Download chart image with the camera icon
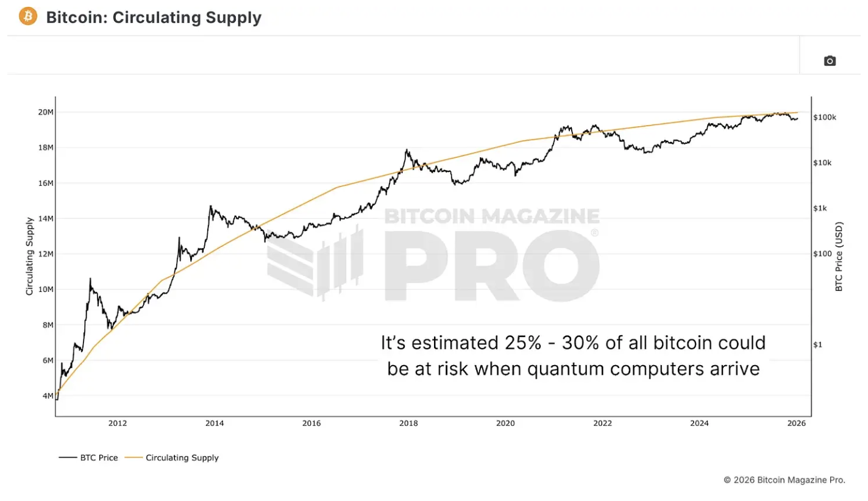This screenshot has width=868, height=501. click(830, 61)
